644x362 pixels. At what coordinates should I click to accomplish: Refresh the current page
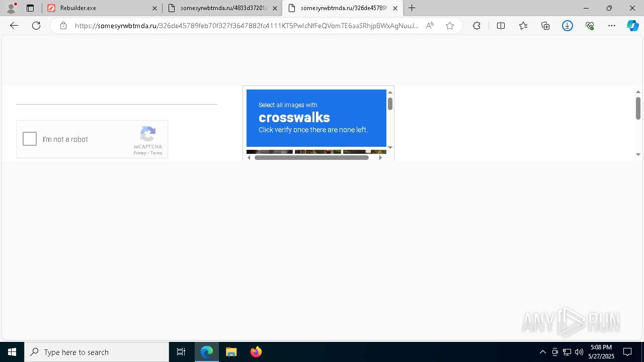(36, 26)
